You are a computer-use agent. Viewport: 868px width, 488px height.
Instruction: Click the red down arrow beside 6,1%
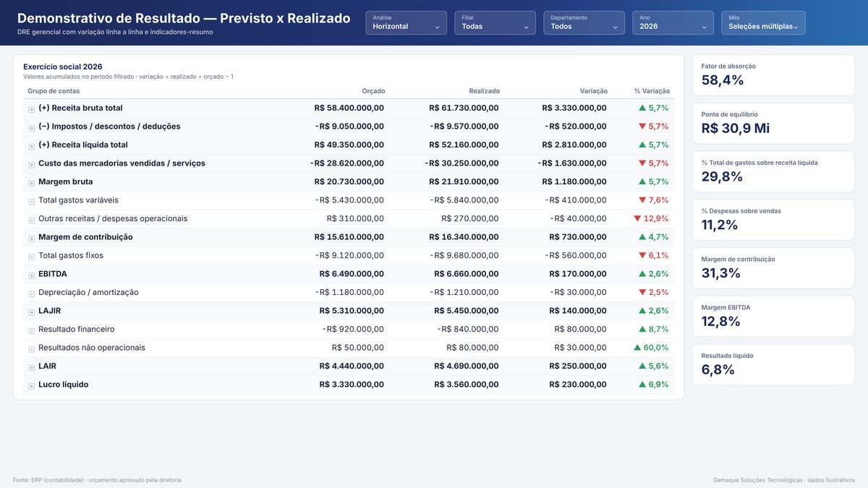click(642, 255)
